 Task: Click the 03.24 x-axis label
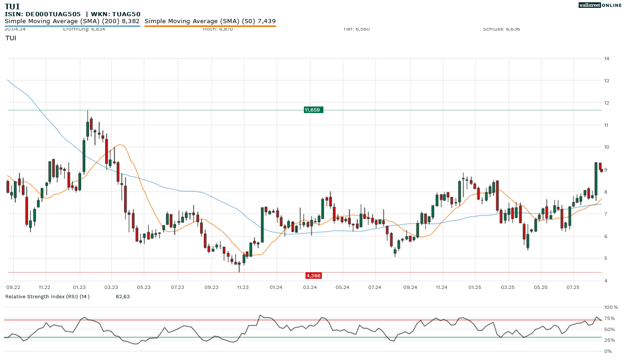click(310, 288)
